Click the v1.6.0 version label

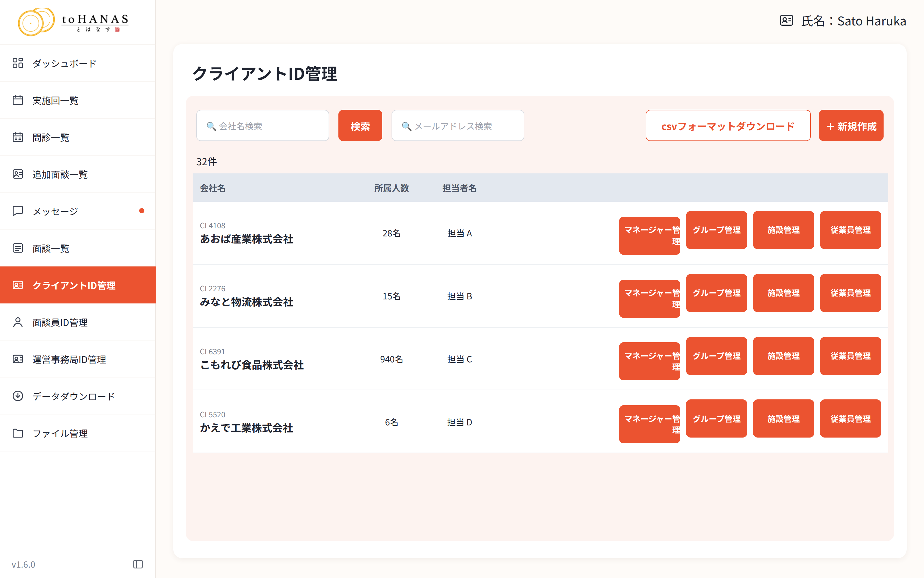23,565
